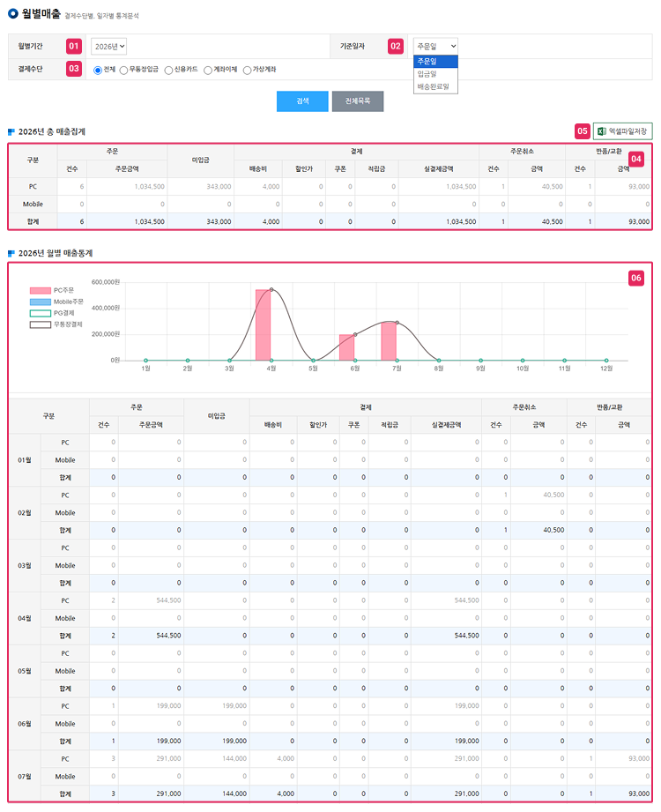Click the 반품/교환 header in monthly table
The width and height of the screenshot is (661, 812).
(609, 407)
